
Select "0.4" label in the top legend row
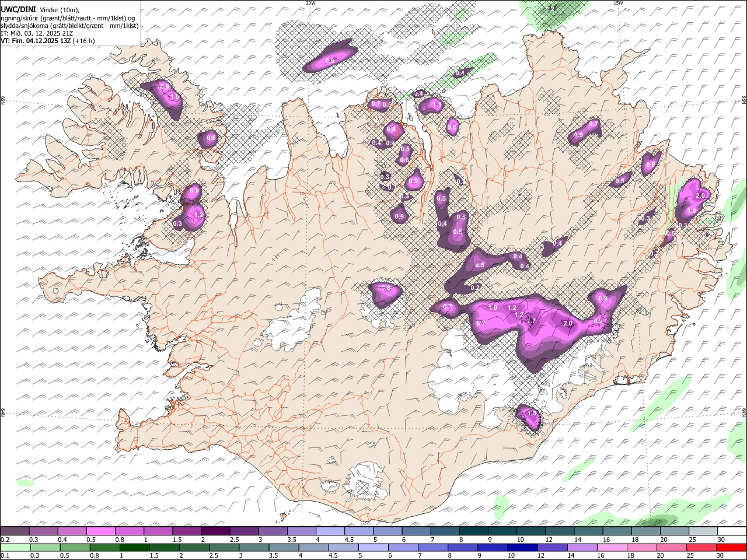[61, 540]
